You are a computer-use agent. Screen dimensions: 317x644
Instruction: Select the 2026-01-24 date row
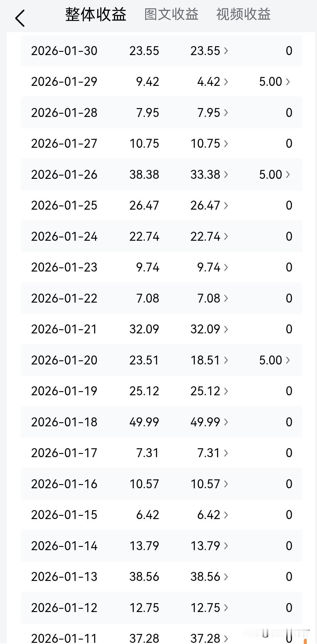162,236
